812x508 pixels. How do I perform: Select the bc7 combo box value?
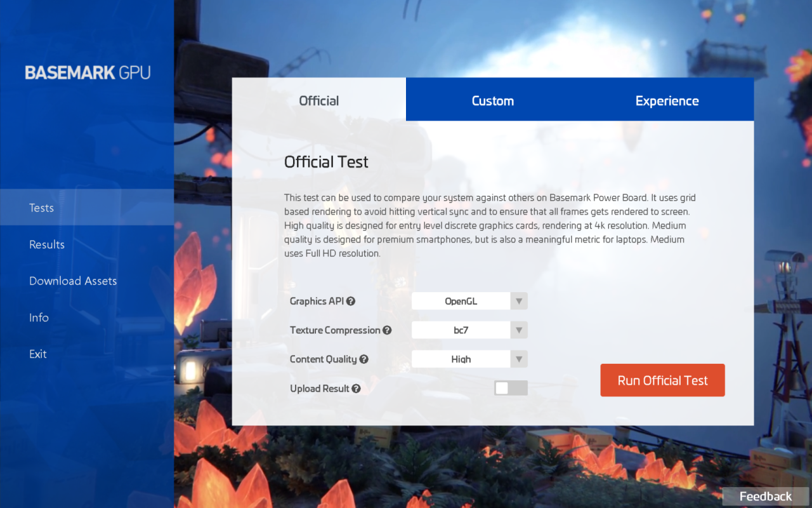pyautogui.click(x=461, y=330)
